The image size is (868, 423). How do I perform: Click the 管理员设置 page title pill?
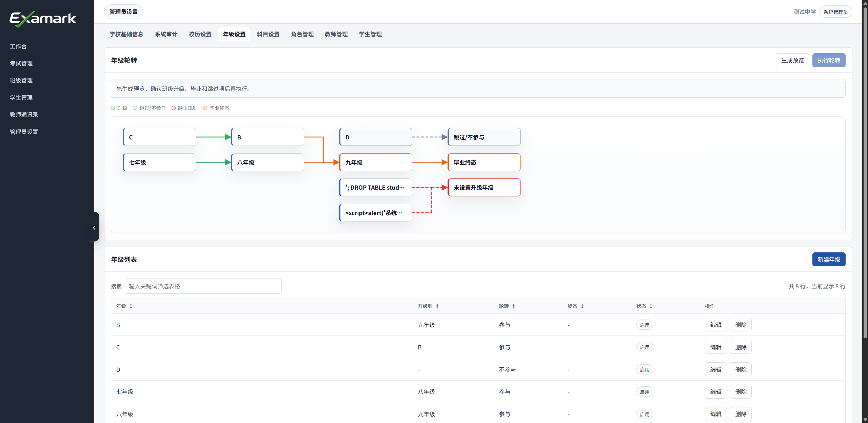pyautogui.click(x=123, y=12)
